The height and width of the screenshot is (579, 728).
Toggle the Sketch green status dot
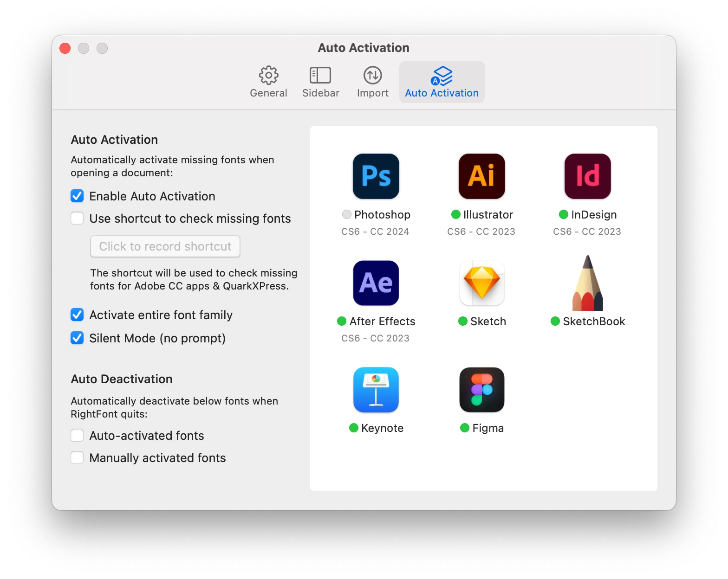click(463, 321)
